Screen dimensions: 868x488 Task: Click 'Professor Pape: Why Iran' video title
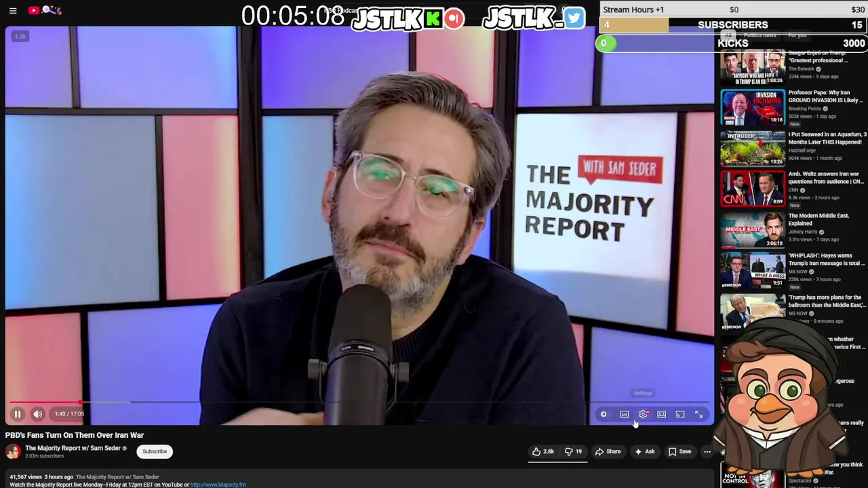tap(825, 96)
